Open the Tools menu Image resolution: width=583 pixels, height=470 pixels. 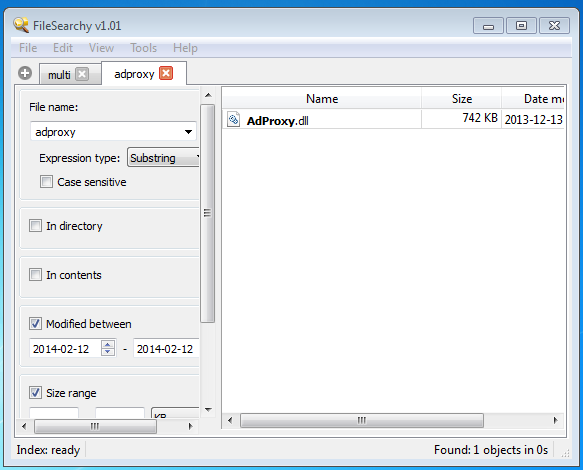tap(144, 48)
